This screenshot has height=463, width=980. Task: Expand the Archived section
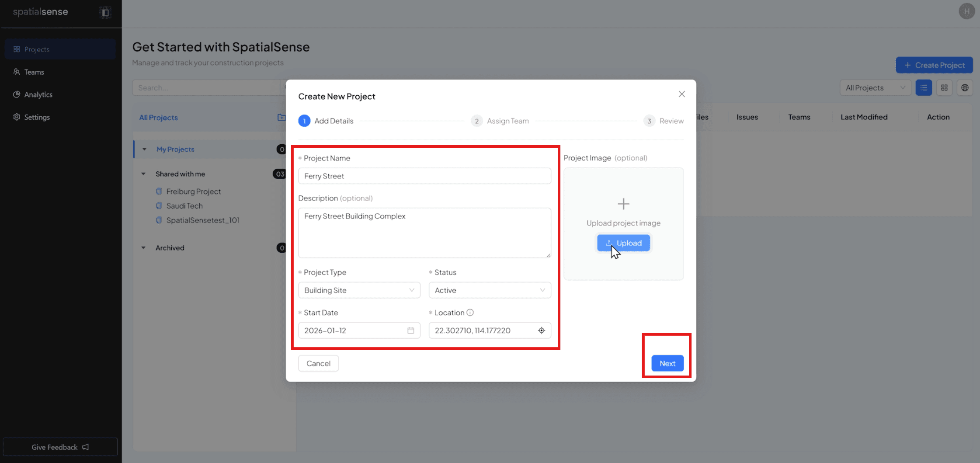coord(143,248)
